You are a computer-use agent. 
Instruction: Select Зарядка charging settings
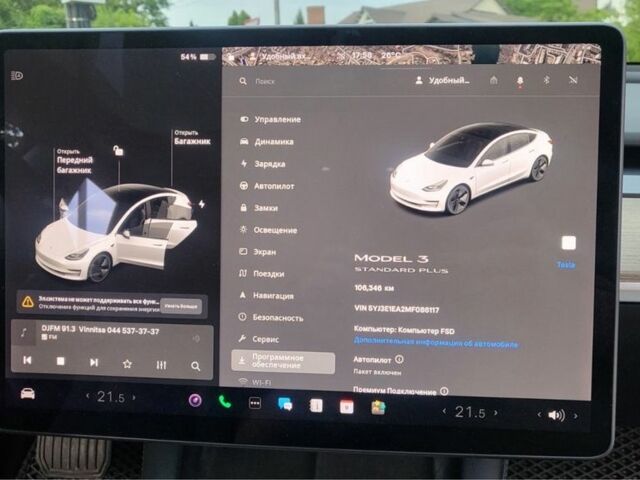[x=262, y=164]
